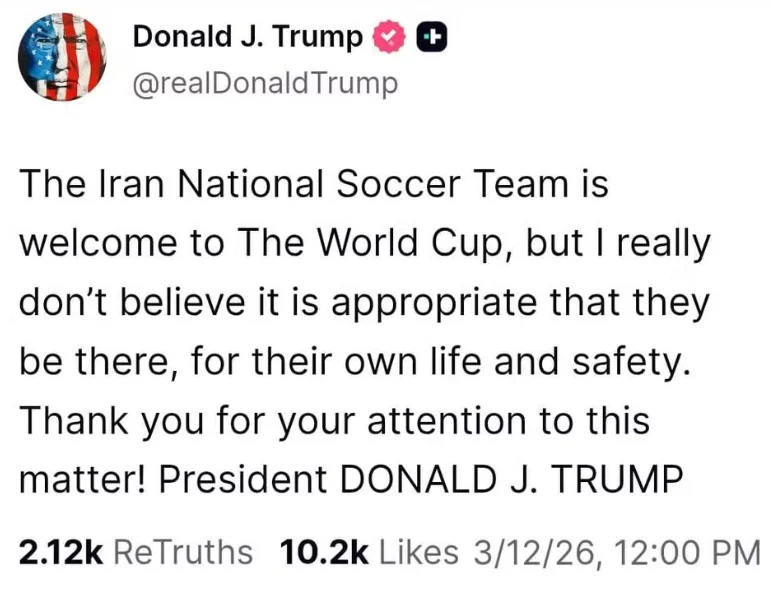
Task: Click the "3/12/26" post date
Action: point(524,551)
